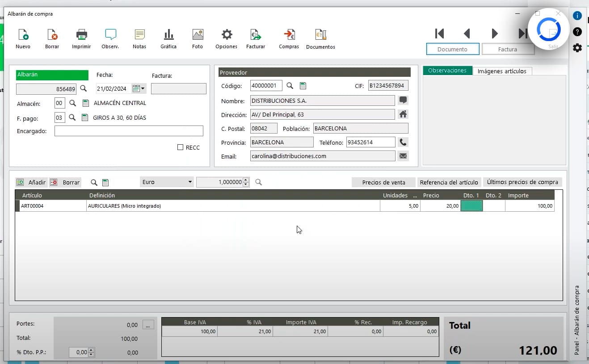Enable the RECC checkbox

pos(180,147)
